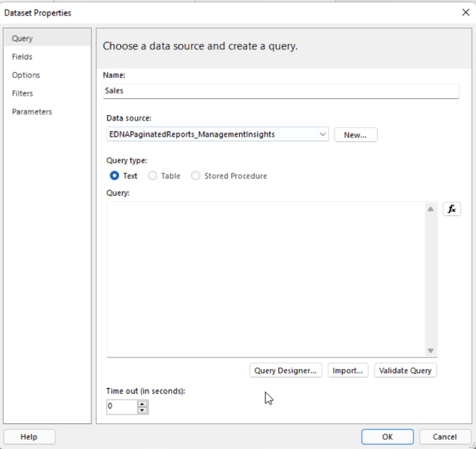
Task: Click the New... data source button
Action: 355,135
